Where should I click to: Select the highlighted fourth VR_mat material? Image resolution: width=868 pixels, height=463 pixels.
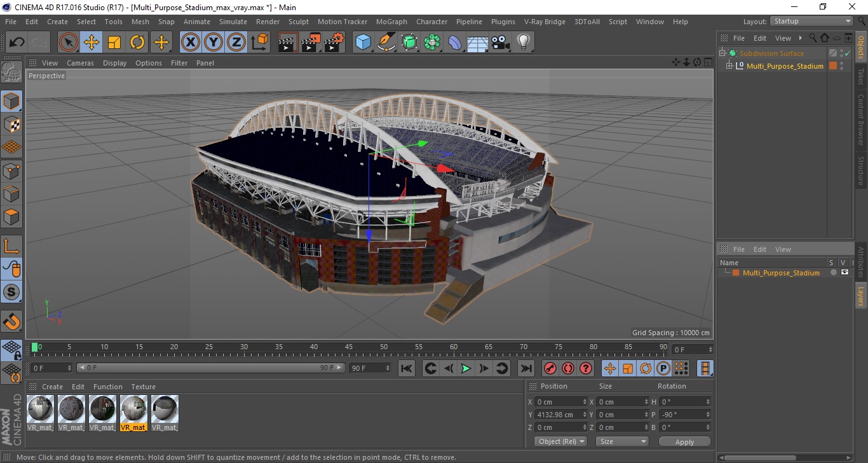pos(134,413)
